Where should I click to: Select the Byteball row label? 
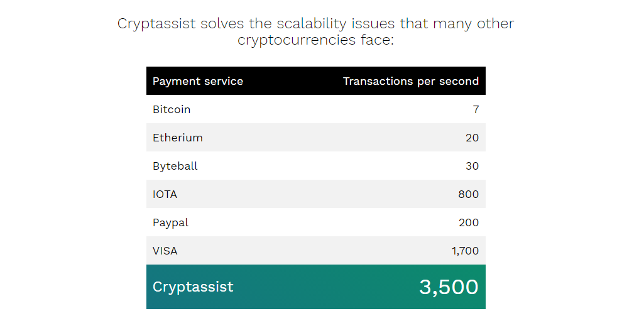[175, 166]
